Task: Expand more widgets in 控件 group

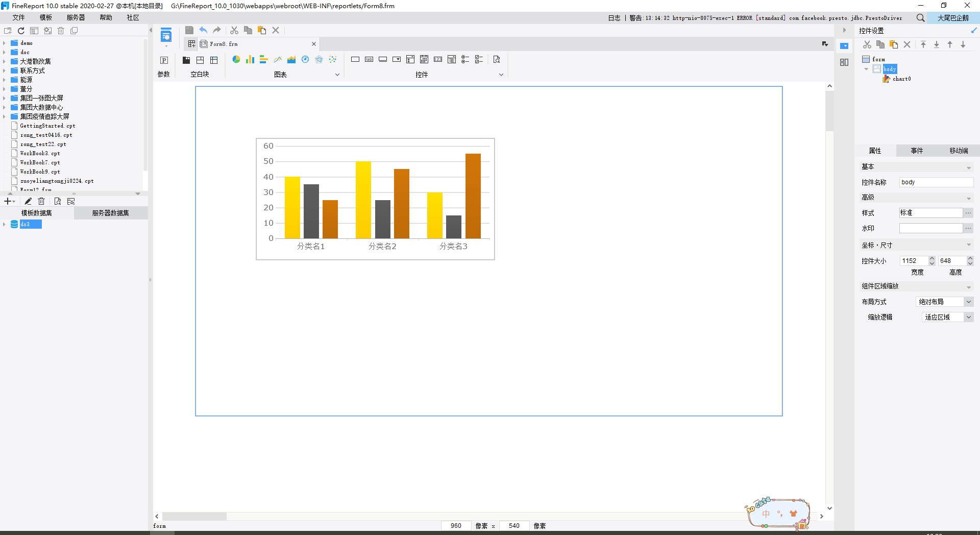Action: (501, 75)
